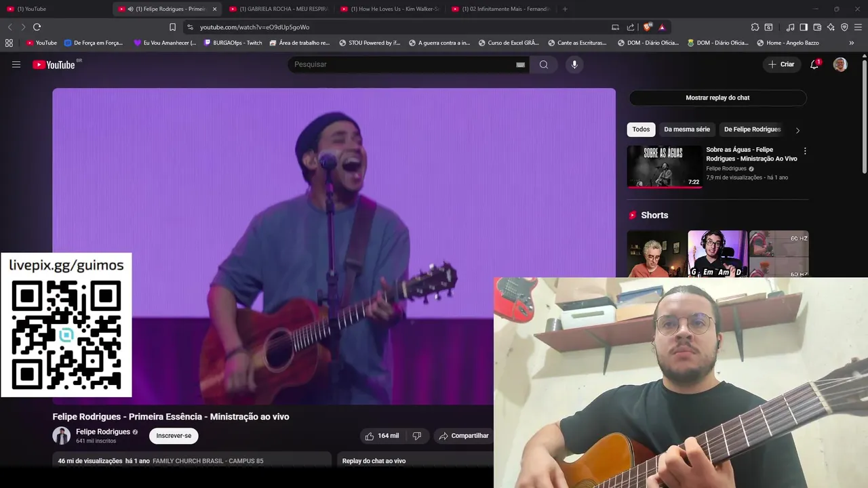Viewport: 868px width, 488px height.
Task: Open options menu for Sobre as Águas video
Action: coord(805,151)
